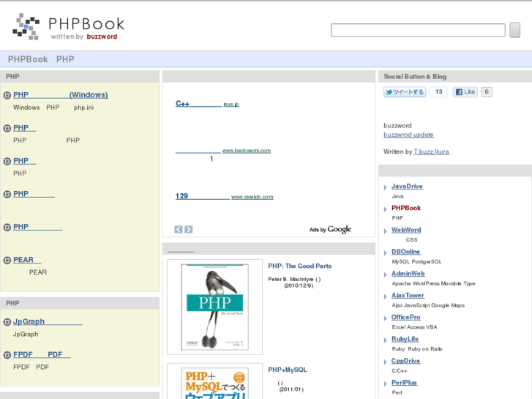Click the previous ad arrow icon
The image size is (532, 399).
(x=179, y=230)
